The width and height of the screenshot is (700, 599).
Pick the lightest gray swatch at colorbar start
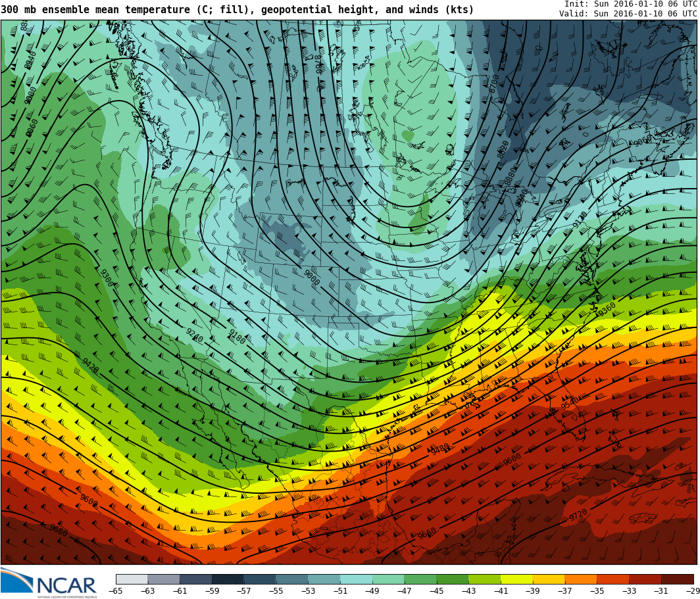132,579
